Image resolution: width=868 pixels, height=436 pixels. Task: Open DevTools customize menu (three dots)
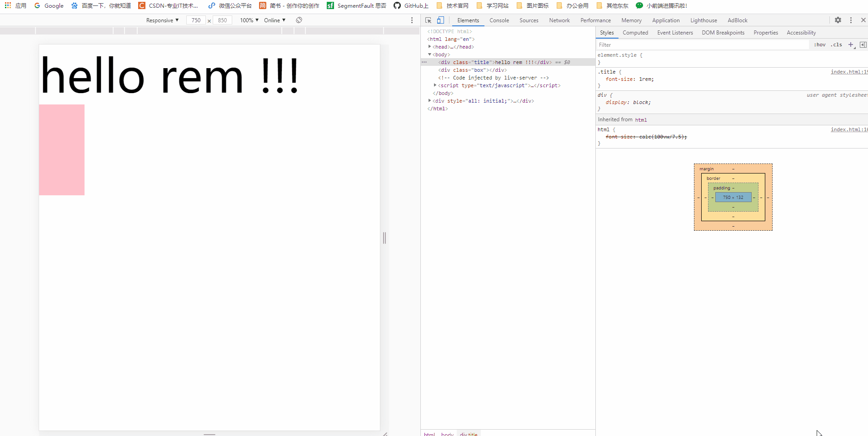(851, 20)
